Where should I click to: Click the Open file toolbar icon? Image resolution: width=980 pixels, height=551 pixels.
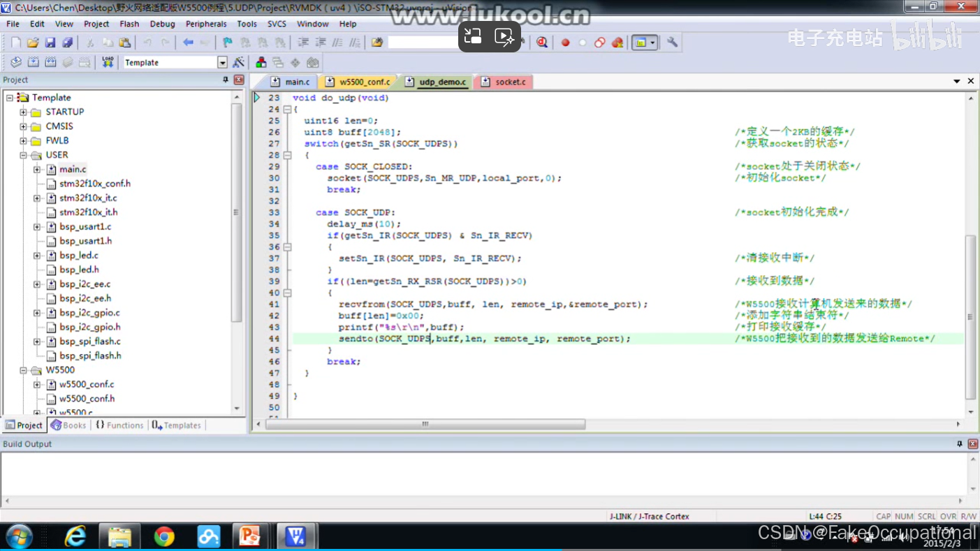coord(33,43)
